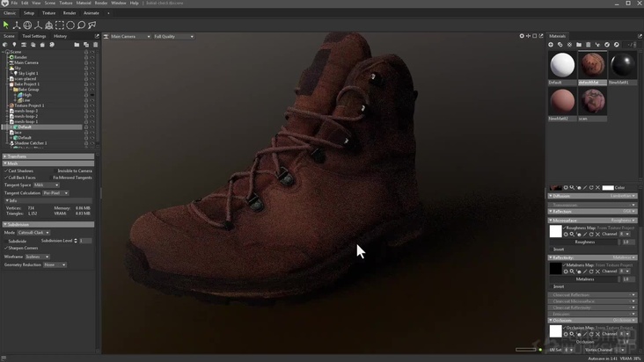Activate the rotate gizmo tool
This screenshot has width=644, height=362.
[x=27, y=25]
